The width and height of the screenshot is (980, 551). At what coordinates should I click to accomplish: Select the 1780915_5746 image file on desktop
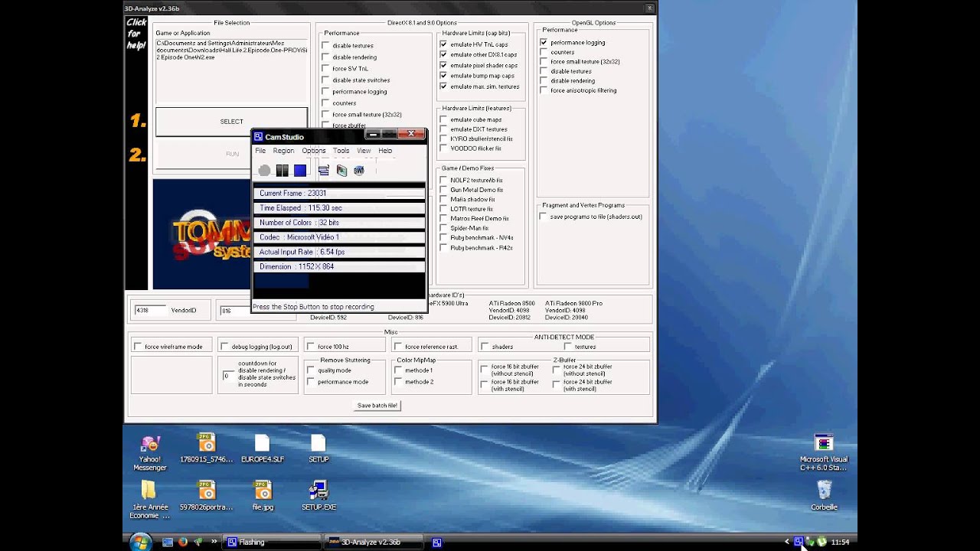pos(206,449)
